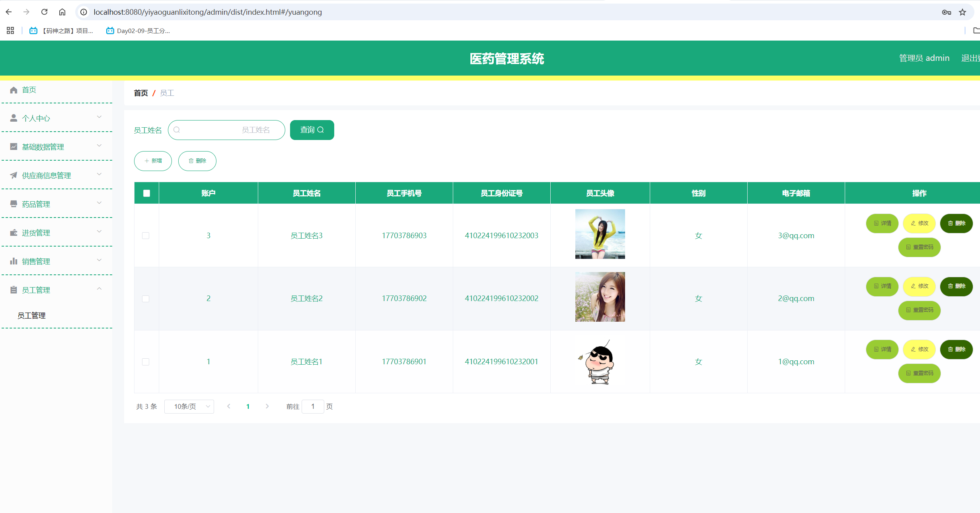Select the 员工管理 submenu item
The height and width of the screenshot is (513, 980).
(31, 315)
